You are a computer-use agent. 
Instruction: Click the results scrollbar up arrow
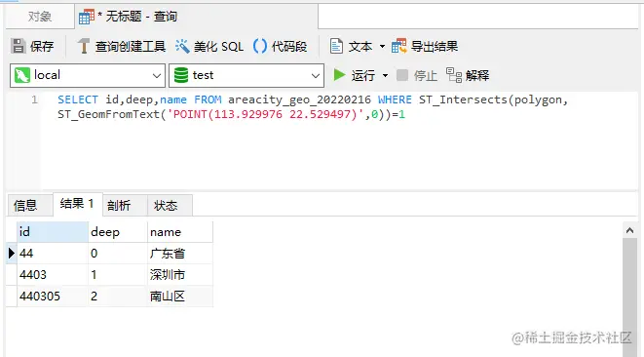pos(629,230)
